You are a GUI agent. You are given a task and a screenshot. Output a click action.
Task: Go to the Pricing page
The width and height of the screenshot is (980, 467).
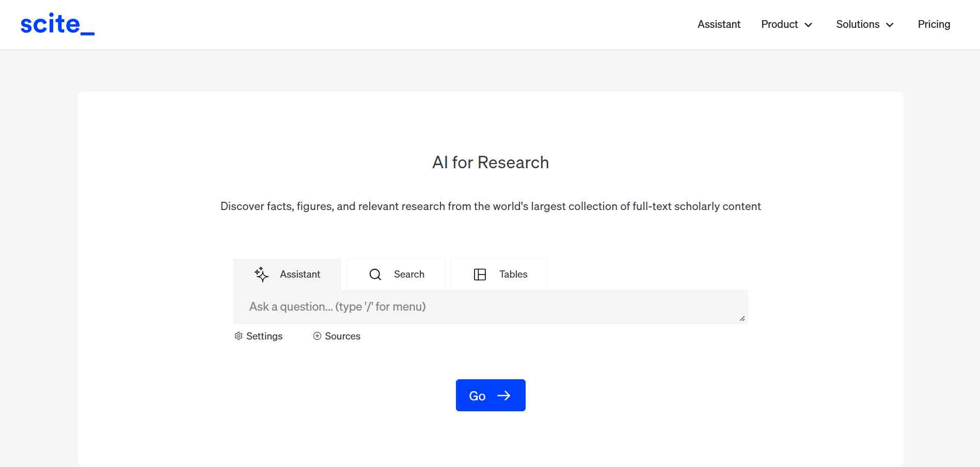pos(934,24)
